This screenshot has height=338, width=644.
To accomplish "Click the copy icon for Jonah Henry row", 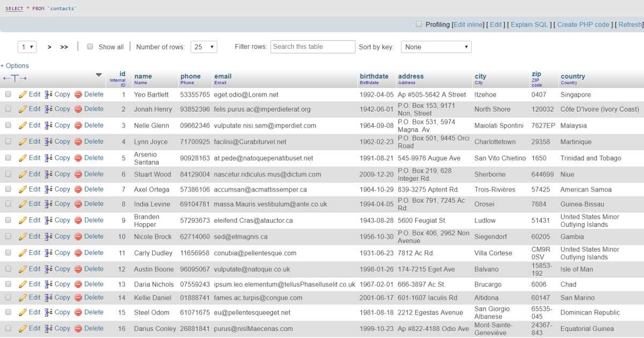I will pyautogui.click(x=48, y=109).
